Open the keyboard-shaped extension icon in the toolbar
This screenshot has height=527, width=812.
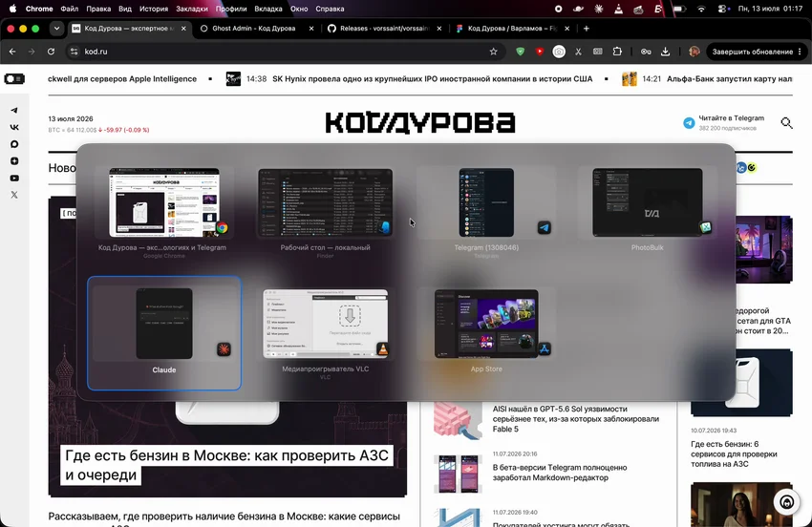click(598, 52)
